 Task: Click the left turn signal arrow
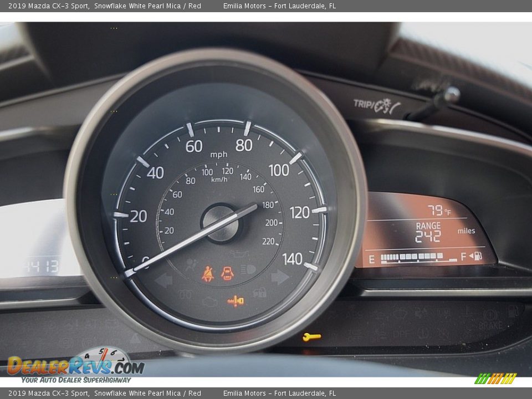tap(164, 280)
